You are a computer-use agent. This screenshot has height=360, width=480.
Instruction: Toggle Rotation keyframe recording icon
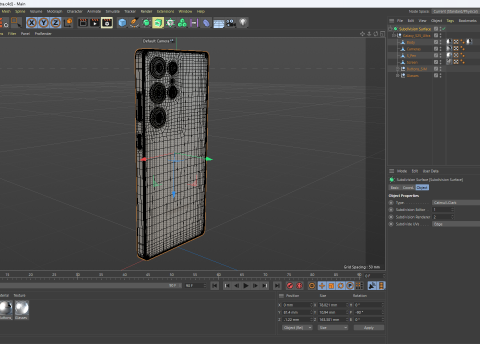(341, 286)
